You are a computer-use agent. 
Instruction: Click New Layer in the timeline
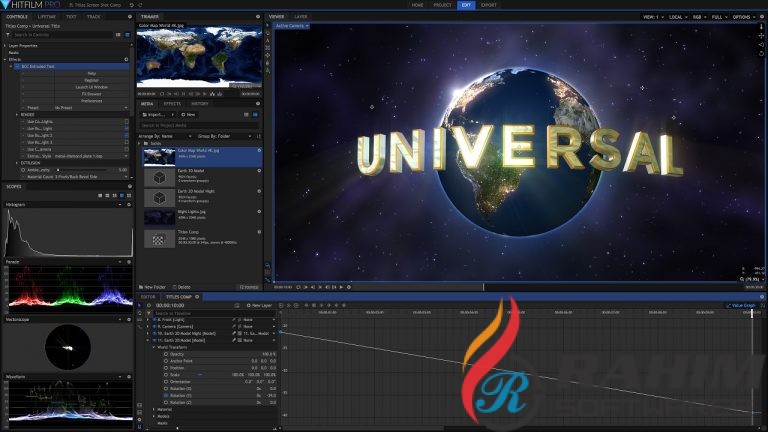click(x=260, y=305)
